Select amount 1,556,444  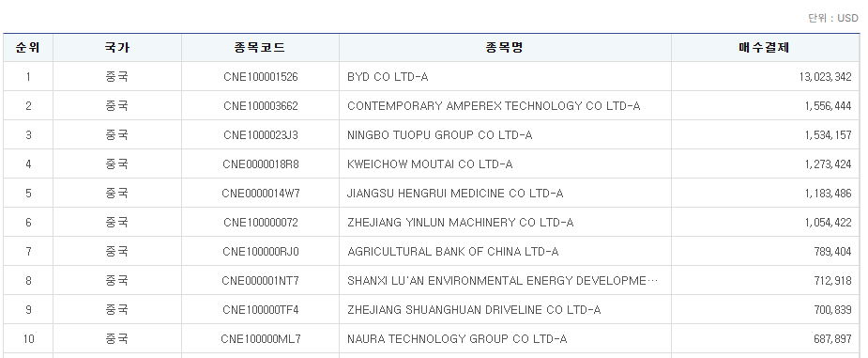click(x=829, y=106)
